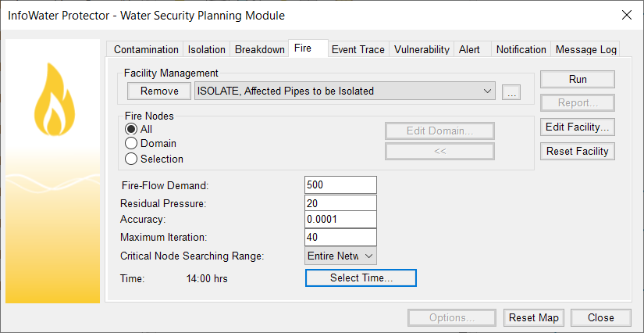644x333 pixels.
Task: Open the Vulnerability tab
Action: [422, 50]
